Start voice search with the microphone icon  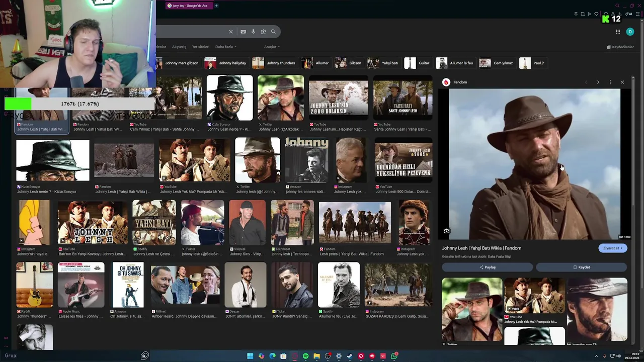point(253,32)
